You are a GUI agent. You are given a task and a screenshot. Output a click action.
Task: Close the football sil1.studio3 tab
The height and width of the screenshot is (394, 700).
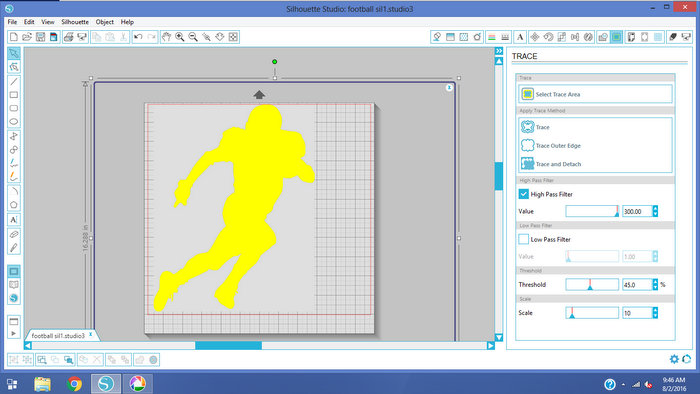click(x=91, y=334)
